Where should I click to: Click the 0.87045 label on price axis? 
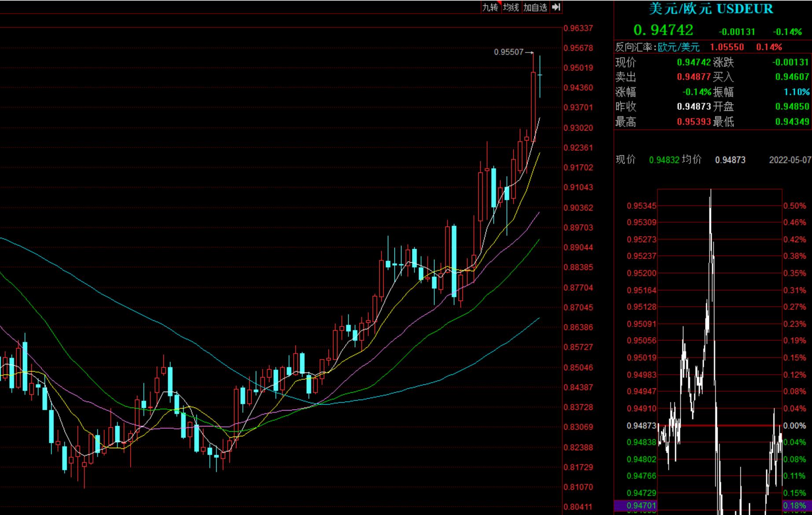coord(578,307)
